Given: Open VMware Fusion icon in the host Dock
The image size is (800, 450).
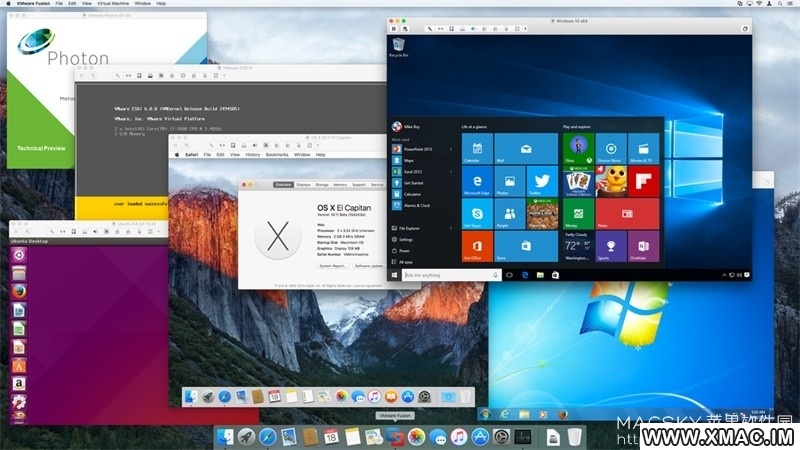Looking at the screenshot, I should pyautogui.click(x=395, y=437).
